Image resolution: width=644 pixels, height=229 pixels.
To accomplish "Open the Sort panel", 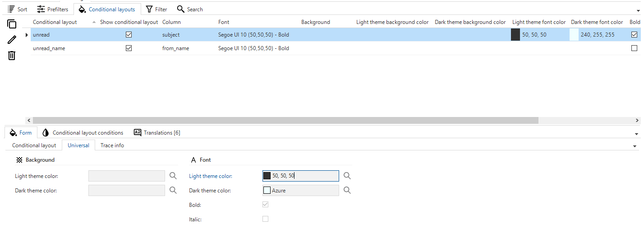I will [x=18, y=9].
